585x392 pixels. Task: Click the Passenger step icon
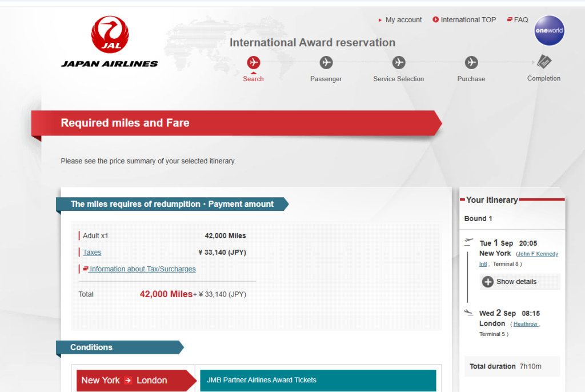click(326, 63)
